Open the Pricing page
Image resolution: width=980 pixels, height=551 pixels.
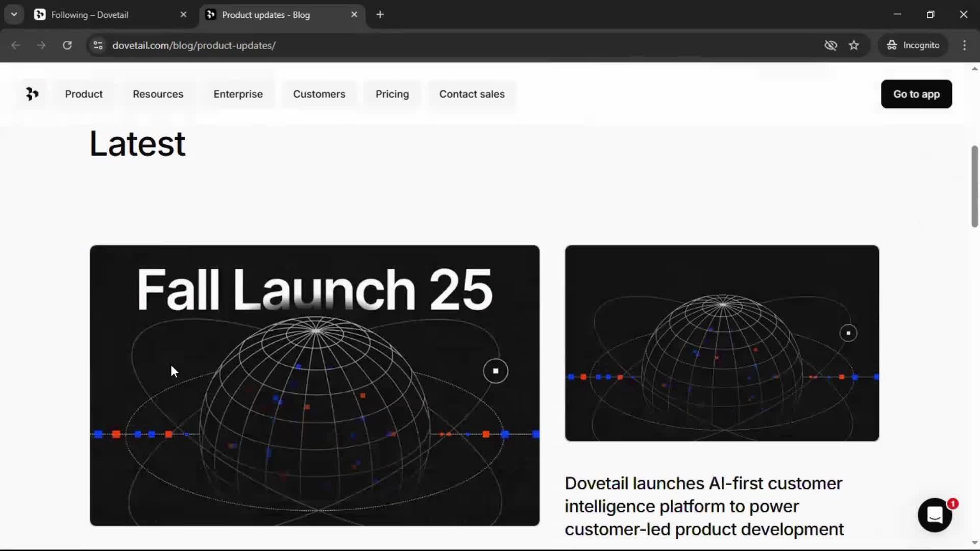point(392,94)
